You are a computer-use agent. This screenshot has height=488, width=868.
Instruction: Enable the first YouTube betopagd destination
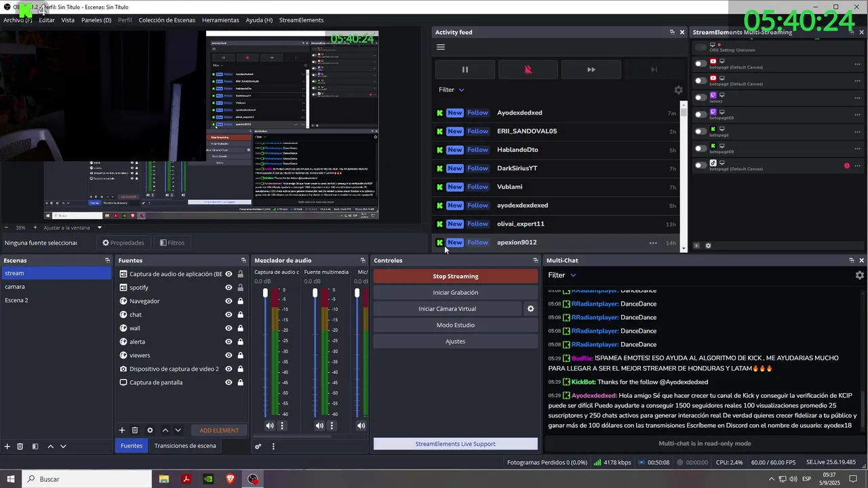coord(701,64)
